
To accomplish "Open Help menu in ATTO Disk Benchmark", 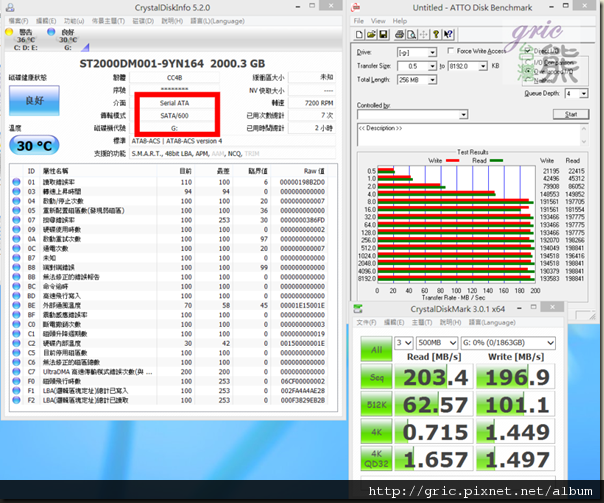I will 399,21.
